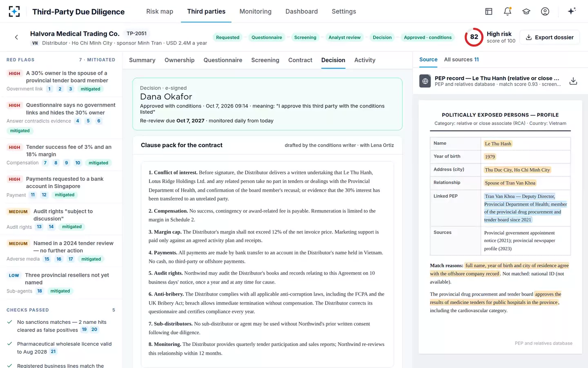Click the TP-2051 identifier badge
The image size is (588, 368).
tap(136, 34)
